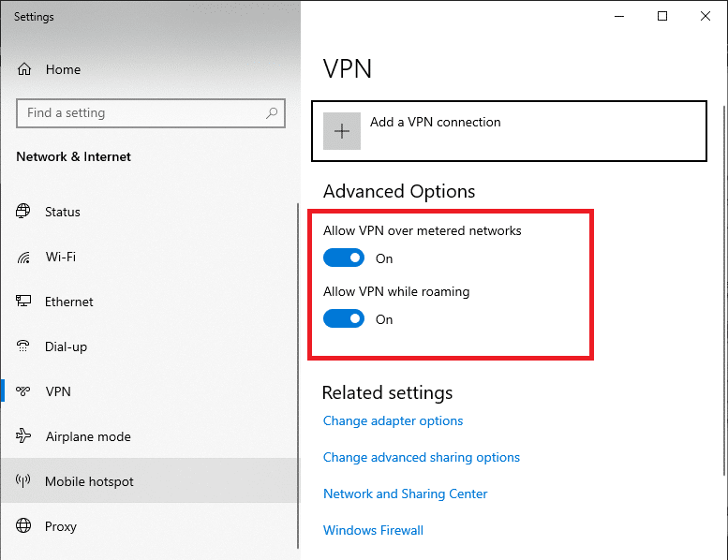Click the Find a setting search box

(x=151, y=112)
